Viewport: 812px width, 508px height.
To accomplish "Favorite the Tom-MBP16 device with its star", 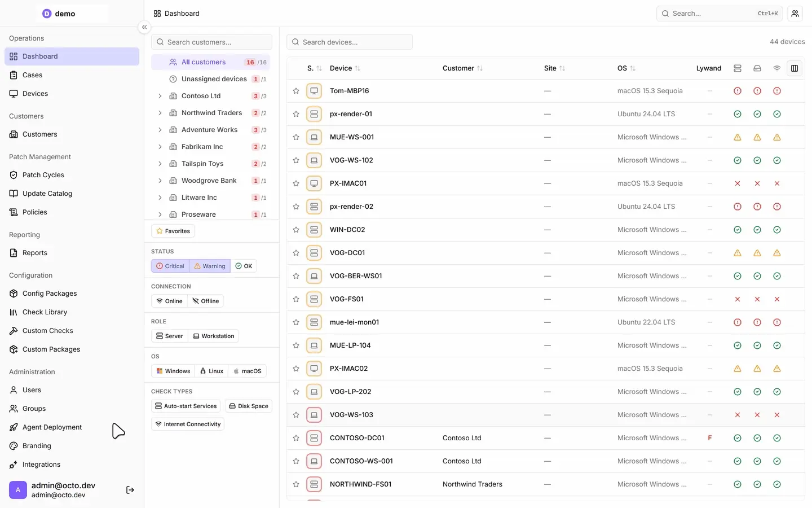I will (296, 91).
